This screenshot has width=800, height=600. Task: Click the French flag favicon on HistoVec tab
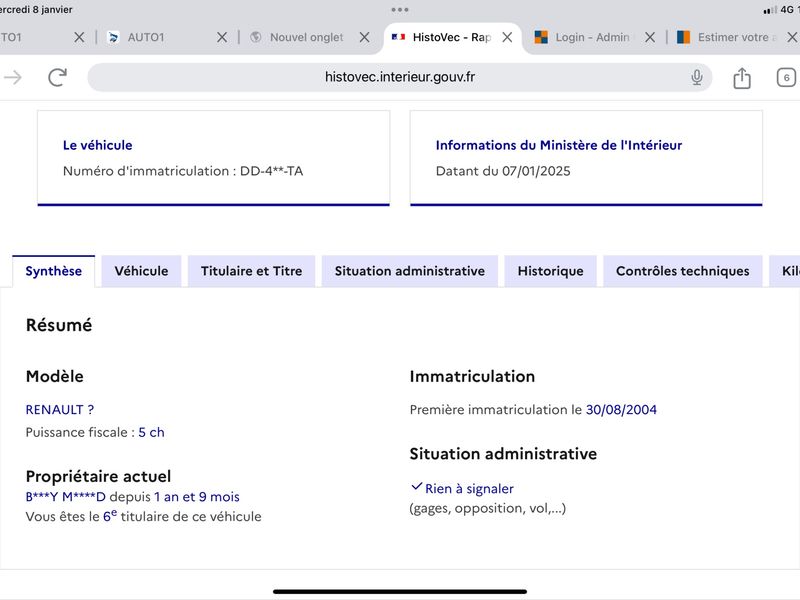click(398, 37)
